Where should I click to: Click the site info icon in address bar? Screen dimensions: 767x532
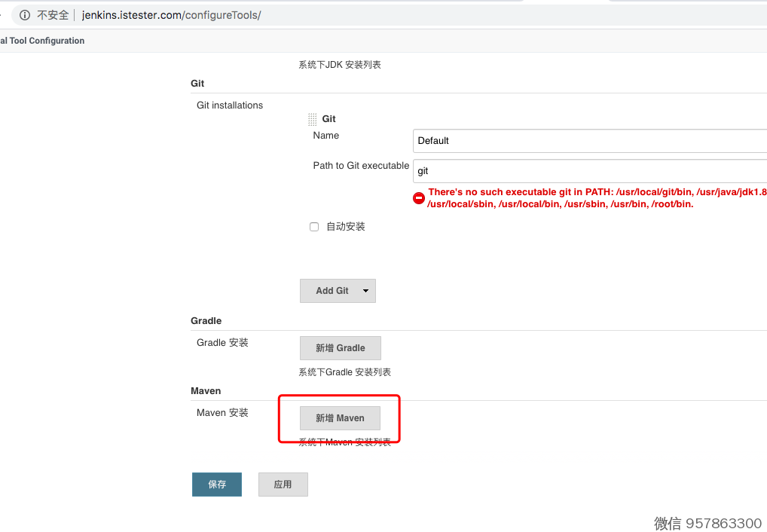pos(25,15)
